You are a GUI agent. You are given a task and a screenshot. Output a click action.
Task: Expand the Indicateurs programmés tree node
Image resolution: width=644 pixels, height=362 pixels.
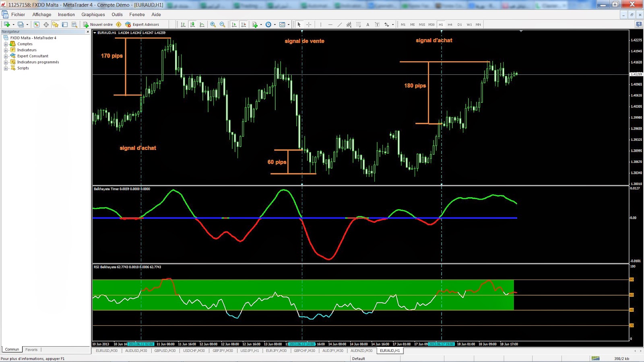[6, 62]
